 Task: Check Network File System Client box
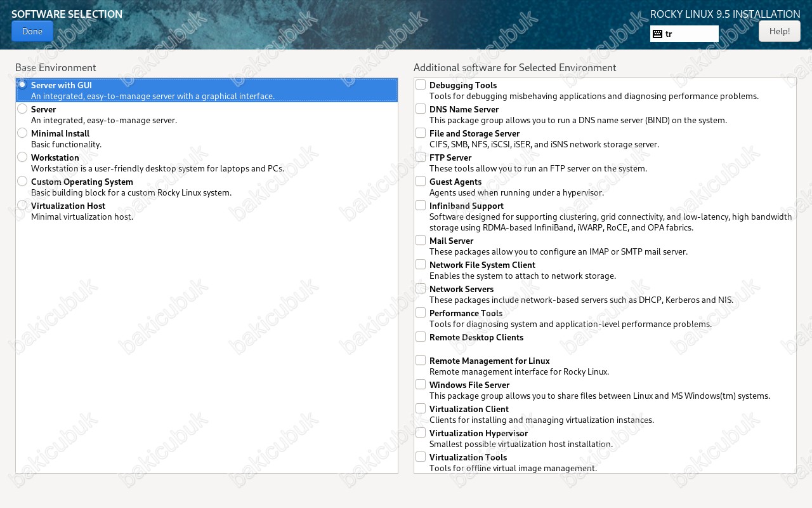pyautogui.click(x=421, y=264)
